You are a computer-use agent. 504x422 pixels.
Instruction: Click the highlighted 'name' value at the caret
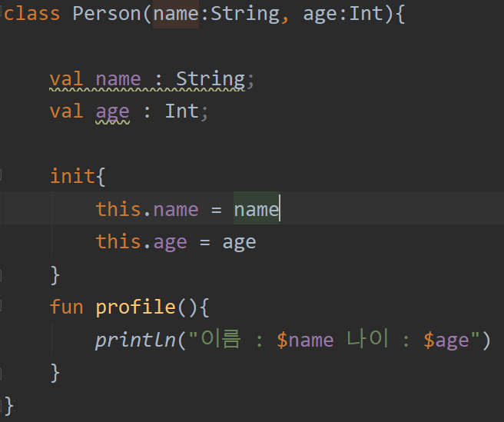pyautogui.click(x=256, y=209)
